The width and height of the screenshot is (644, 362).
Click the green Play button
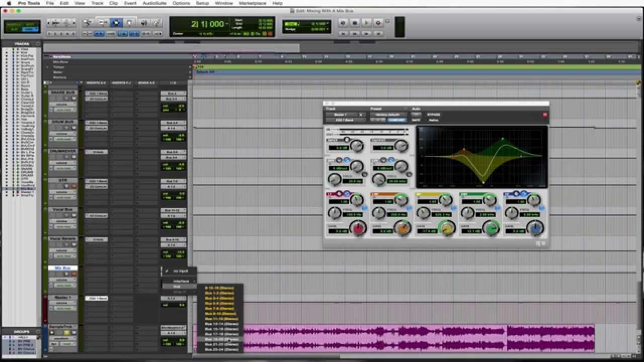[x=366, y=23]
